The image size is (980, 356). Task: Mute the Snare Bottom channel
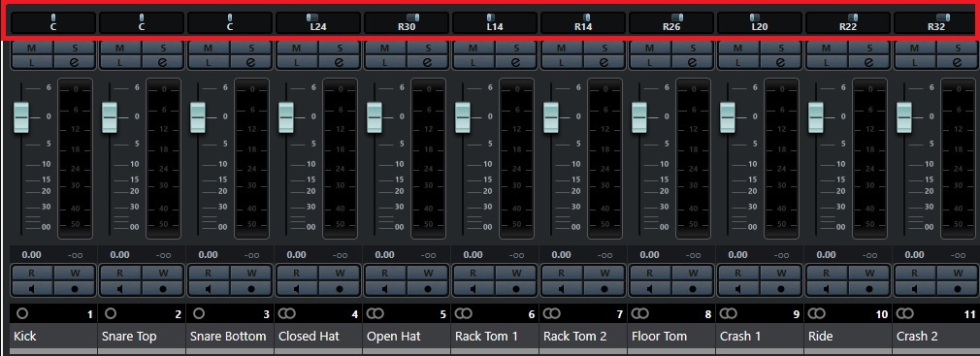(209, 49)
